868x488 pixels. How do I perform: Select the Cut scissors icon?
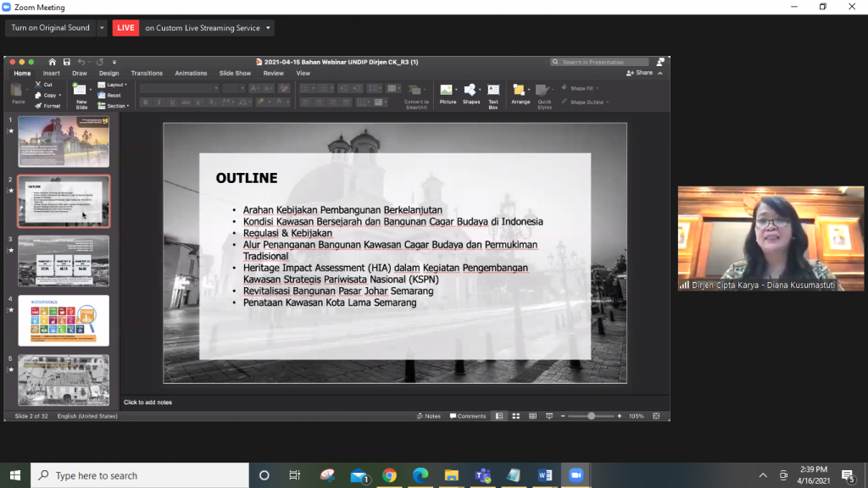coord(38,85)
